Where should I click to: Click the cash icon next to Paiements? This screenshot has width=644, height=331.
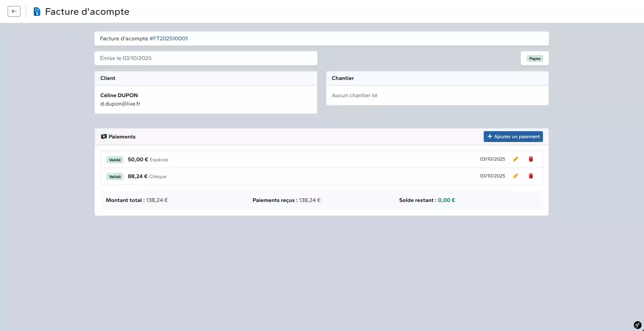(104, 136)
